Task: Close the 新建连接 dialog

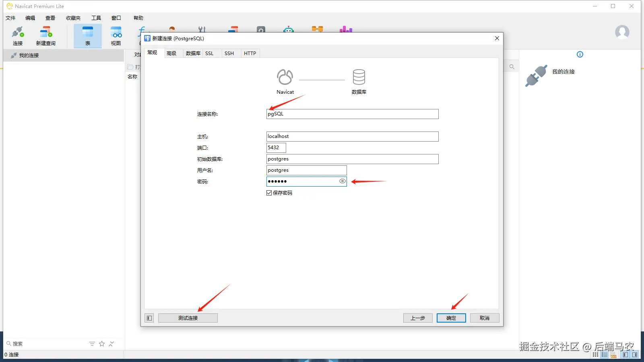Action: click(497, 38)
